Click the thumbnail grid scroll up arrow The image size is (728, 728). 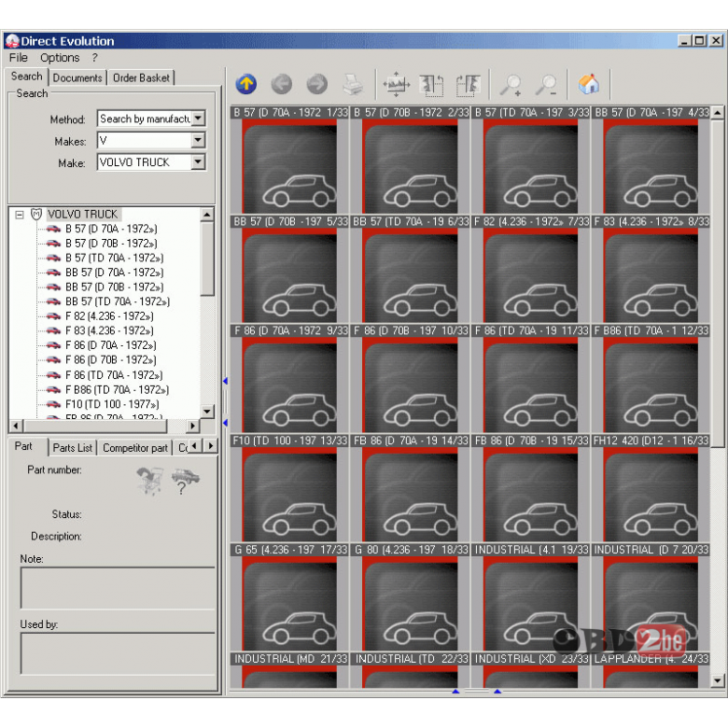(x=718, y=112)
